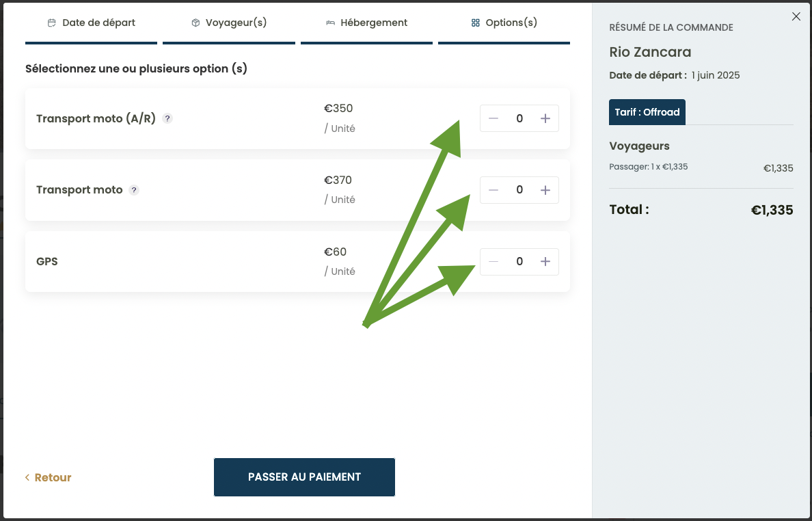Increase Transport moto (A/R) quantity with plus
Screen dimensions: 812x521
pos(545,118)
